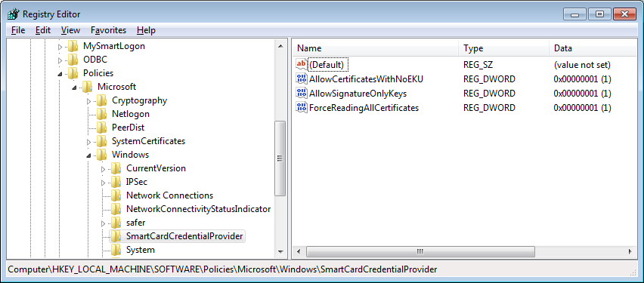Click the registry path in status bar
644x283 pixels.
coord(223,269)
